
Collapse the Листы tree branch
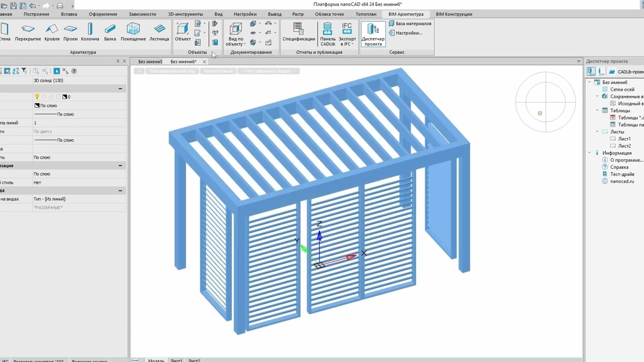(x=597, y=132)
